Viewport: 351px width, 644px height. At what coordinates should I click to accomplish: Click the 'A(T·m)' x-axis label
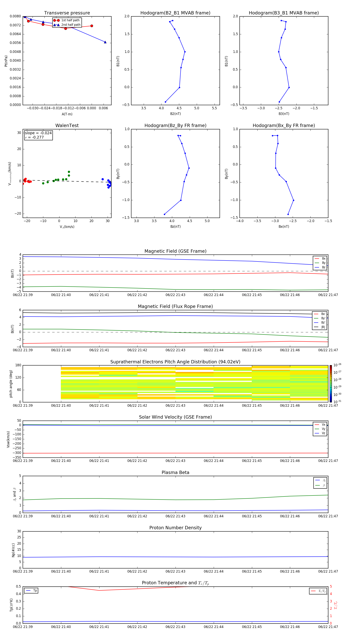(67, 114)
